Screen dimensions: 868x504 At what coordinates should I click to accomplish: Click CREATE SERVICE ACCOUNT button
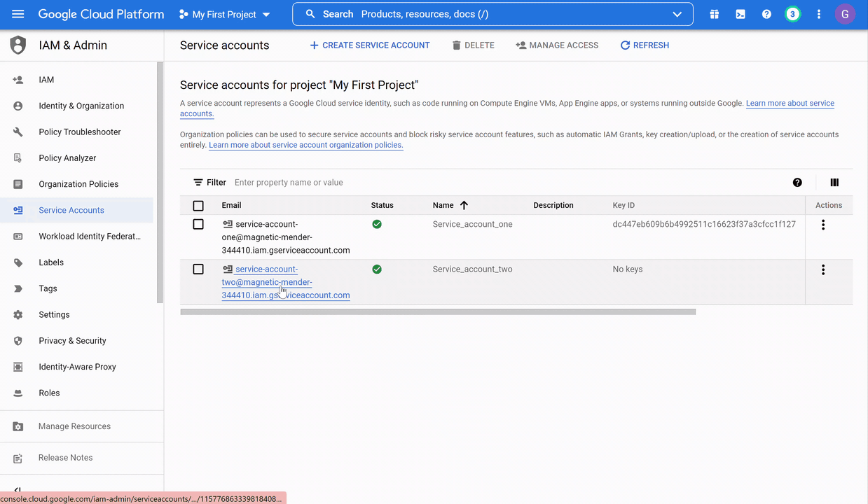point(369,45)
